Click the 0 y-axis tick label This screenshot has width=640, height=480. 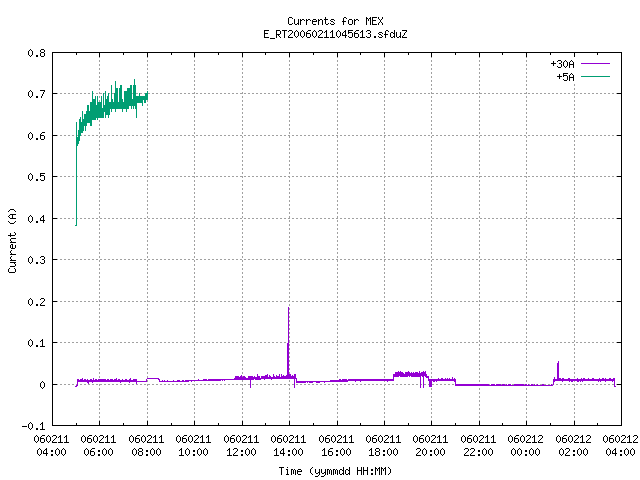[42, 385]
